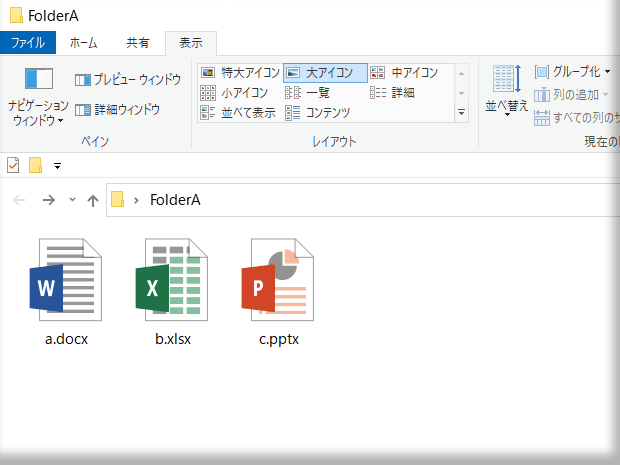The width and height of the screenshot is (620, 465).
Task: Expand the layout gallery more button
Action: pyautogui.click(x=461, y=113)
